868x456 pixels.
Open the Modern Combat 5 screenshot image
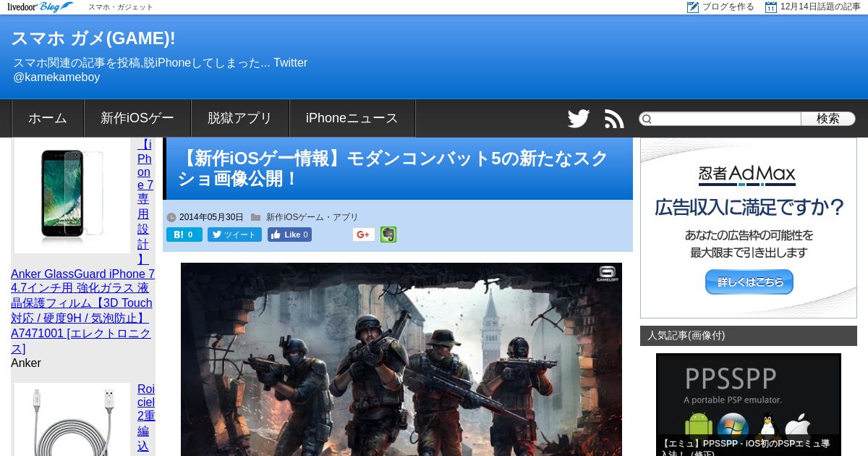[x=401, y=359]
